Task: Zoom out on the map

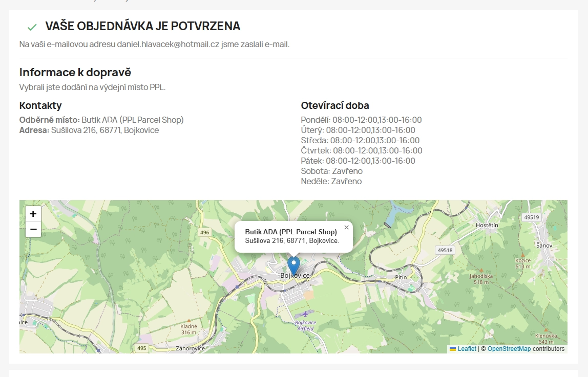Action: click(33, 229)
